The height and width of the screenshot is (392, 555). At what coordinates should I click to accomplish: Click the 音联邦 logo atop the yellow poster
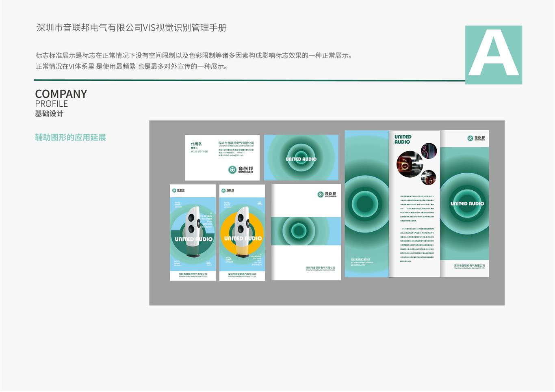tap(228, 190)
